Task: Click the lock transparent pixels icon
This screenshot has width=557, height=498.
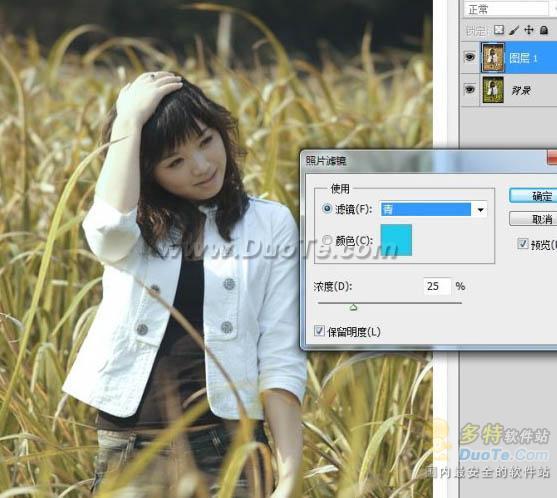Action: 499,30
